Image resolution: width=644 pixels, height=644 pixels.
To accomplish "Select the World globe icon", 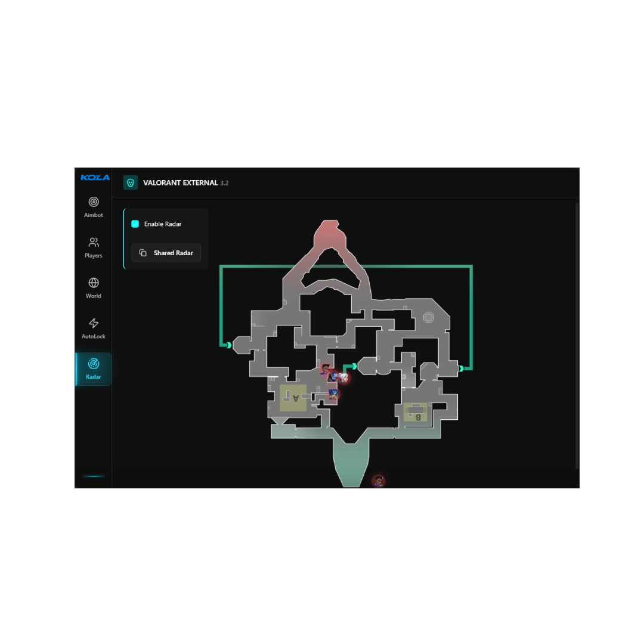I will pos(94,288).
